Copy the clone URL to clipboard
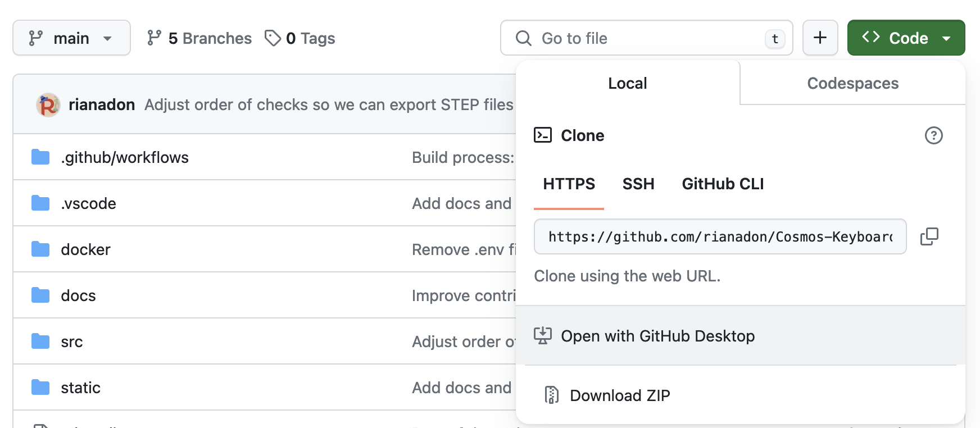980x428 pixels. pos(929,236)
